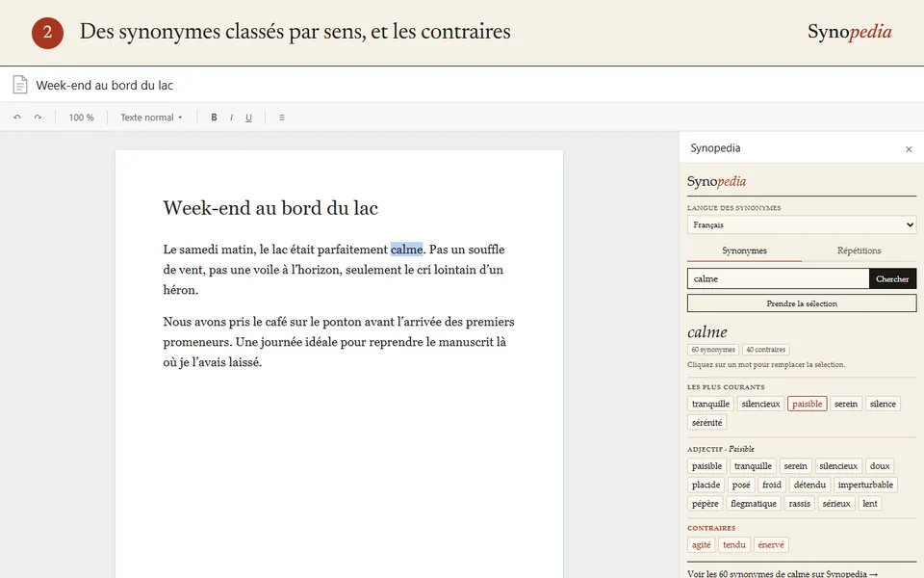Choose tranquille in Adjectif section
Screen dimensions: 924x578
click(x=753, y=466)
